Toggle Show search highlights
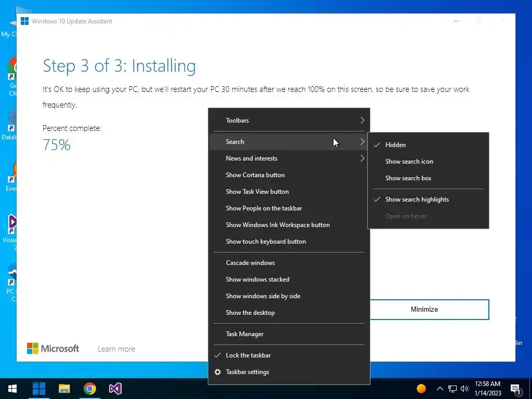The width and height of the screenshot is (532, 399). (428, 199)
